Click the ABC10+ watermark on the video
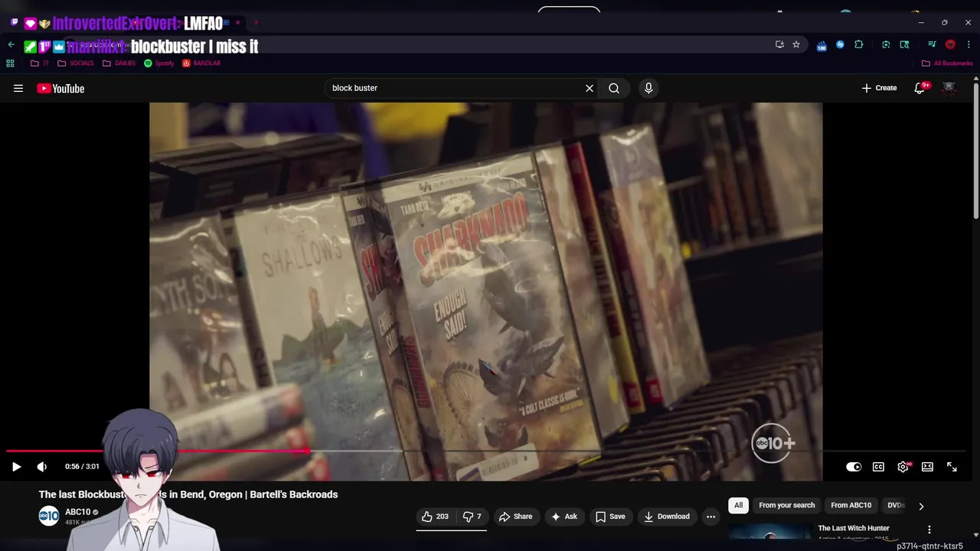The width and height of the screenshot is (980, 551). [773, 443]
